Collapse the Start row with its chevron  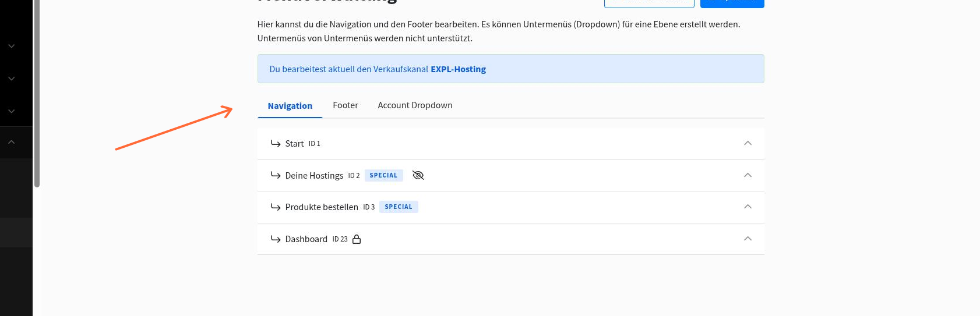748,143
